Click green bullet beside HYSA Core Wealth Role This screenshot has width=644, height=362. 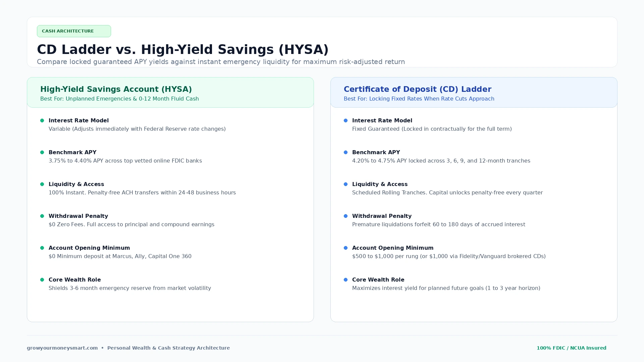42,280
